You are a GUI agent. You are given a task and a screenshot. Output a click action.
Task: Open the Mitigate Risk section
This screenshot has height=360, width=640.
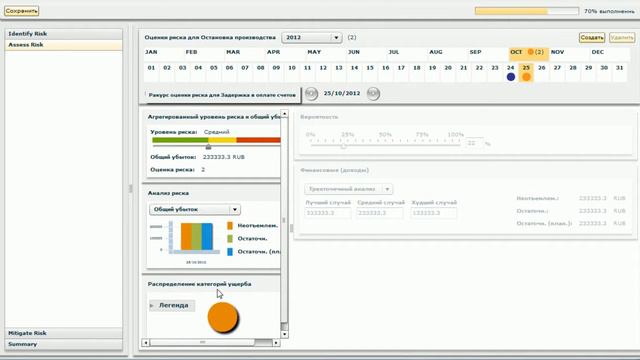click(x=63, y=333)
